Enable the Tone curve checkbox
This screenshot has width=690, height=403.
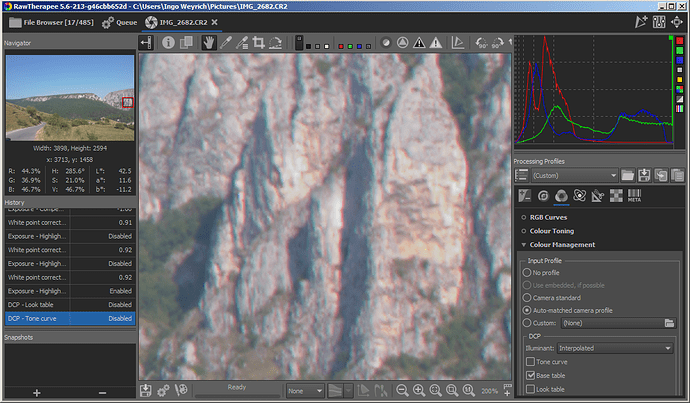pos(529,361)
